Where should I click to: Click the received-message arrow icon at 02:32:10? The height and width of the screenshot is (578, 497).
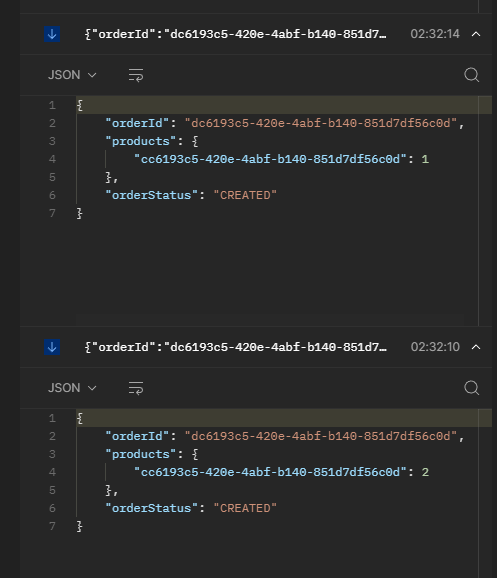point(52,347)
